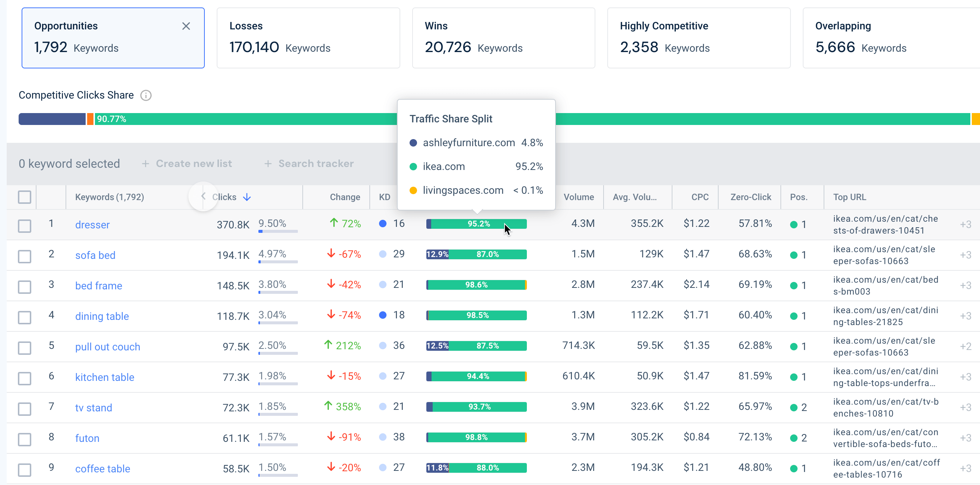Expand the +2 URLs for pull out couch
The height and width of the screenshot is (485, 980).
click(966, 346)
